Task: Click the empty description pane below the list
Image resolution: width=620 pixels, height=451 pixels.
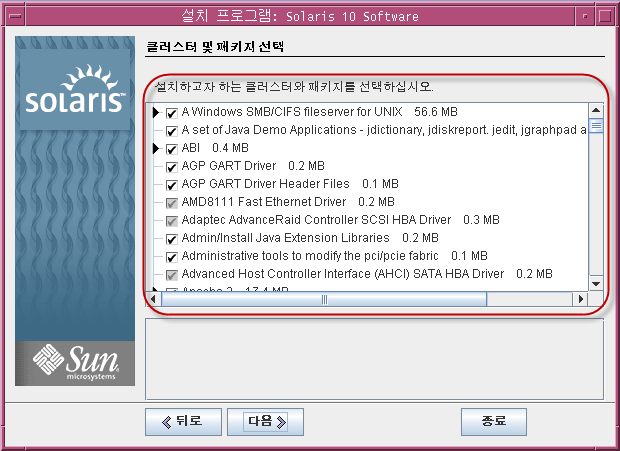Action: pos(374,359)
